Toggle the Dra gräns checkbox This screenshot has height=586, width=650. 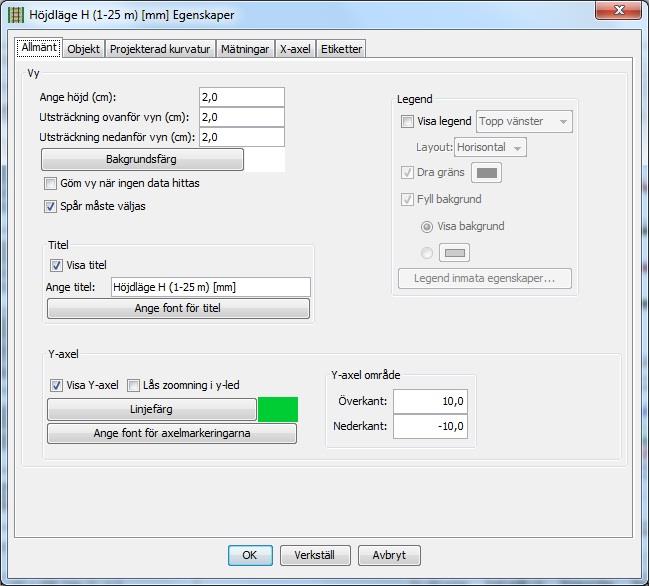click(407, 172)
